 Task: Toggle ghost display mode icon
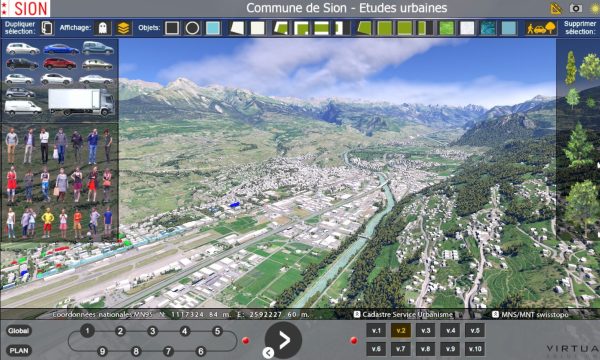(103, 28)
